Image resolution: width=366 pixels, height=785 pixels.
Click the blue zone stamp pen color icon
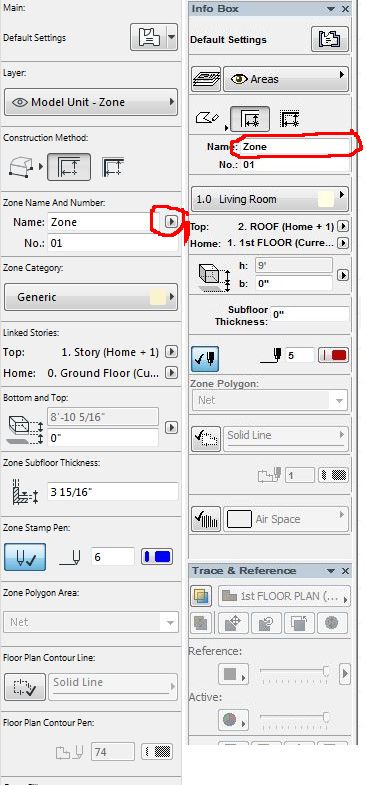click(157, 557)
